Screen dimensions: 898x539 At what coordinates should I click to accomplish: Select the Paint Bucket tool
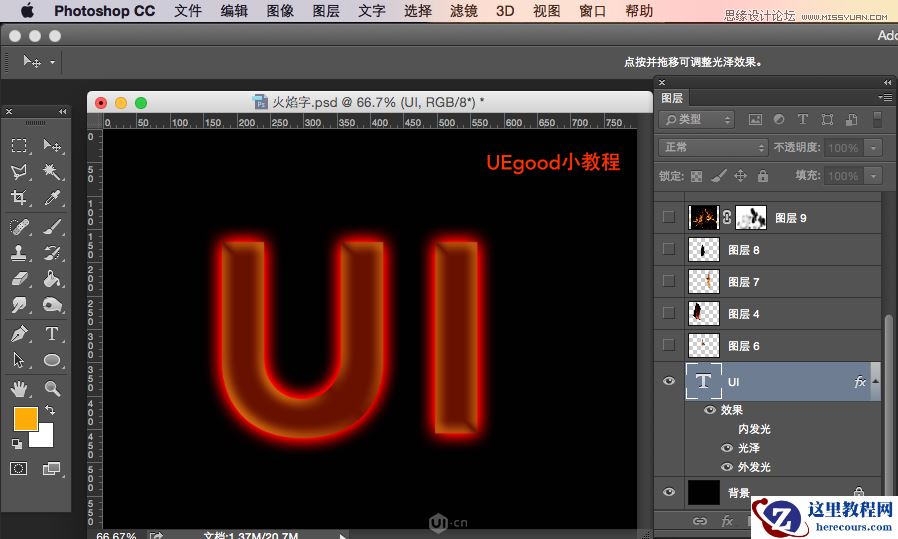coord(52,279)
